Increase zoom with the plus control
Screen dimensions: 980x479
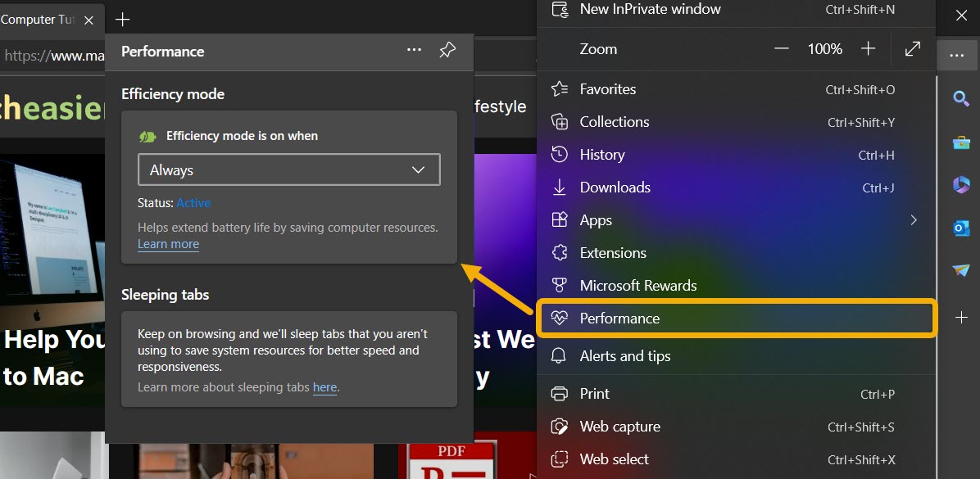(x=868, y=48)
